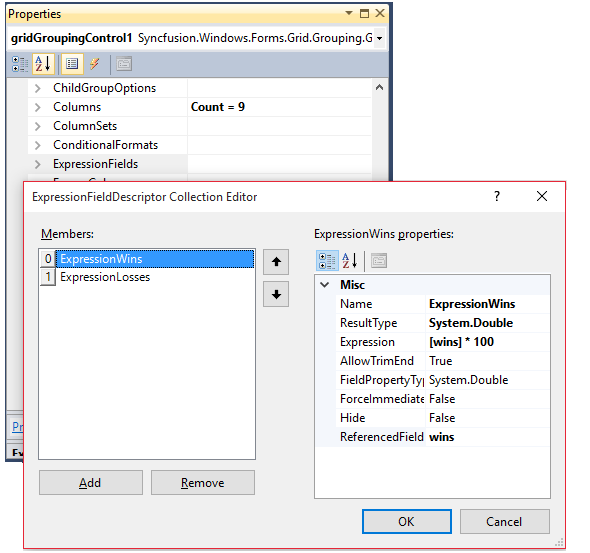Click the dialog help question mark

(497, 196)
